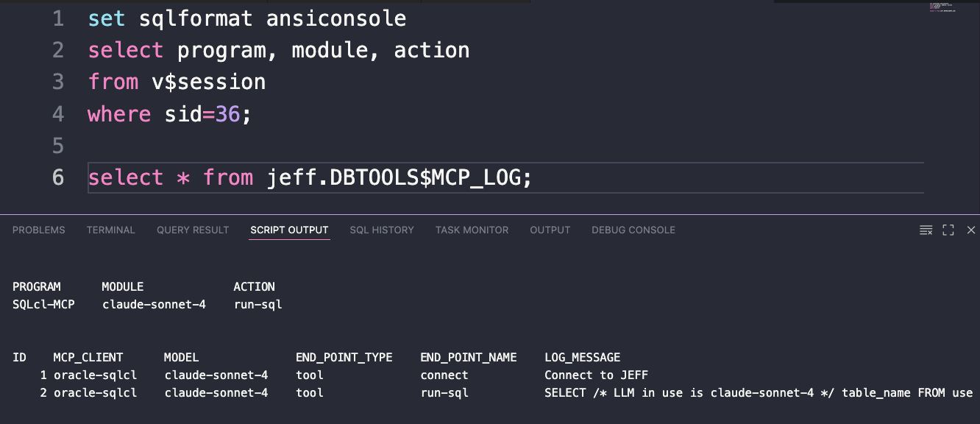Image resolution: width=980 pixels, height=424 pixels.
Task: Click the word ansiconsole on line 1
Action: (336, 18)
